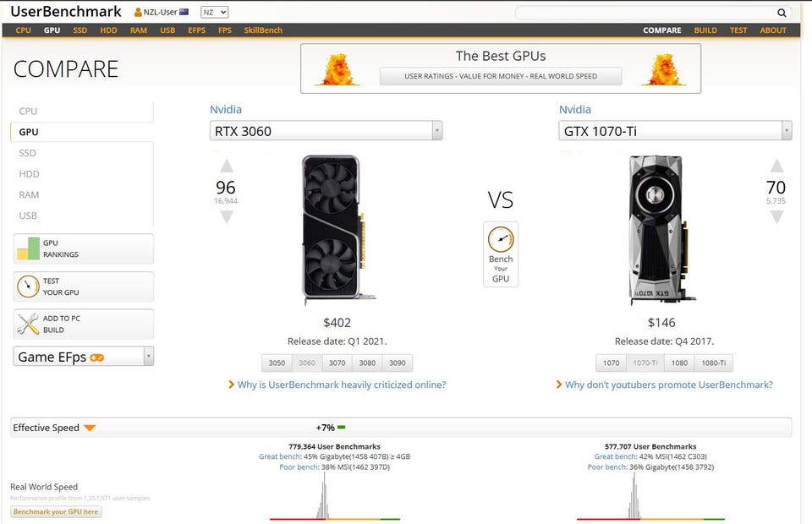Open the ABOUT menu item
812x524 pixels.
click(x=773, y=30)
